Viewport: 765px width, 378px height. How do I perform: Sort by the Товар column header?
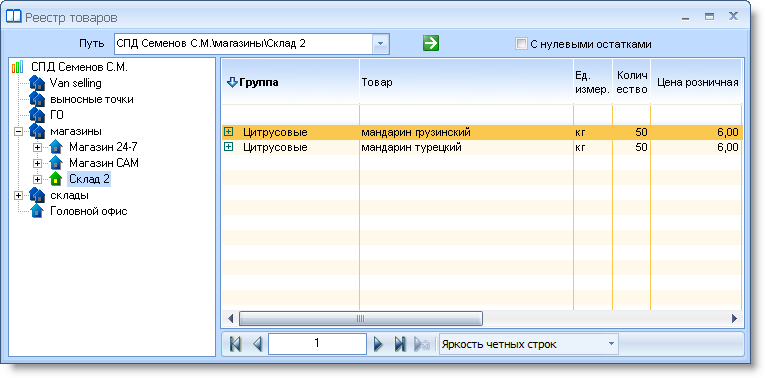[x=466, y=82]
